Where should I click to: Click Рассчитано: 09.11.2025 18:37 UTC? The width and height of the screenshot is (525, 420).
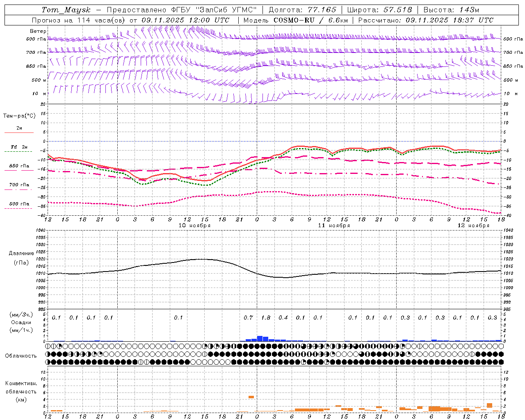[x=426, y=20]
